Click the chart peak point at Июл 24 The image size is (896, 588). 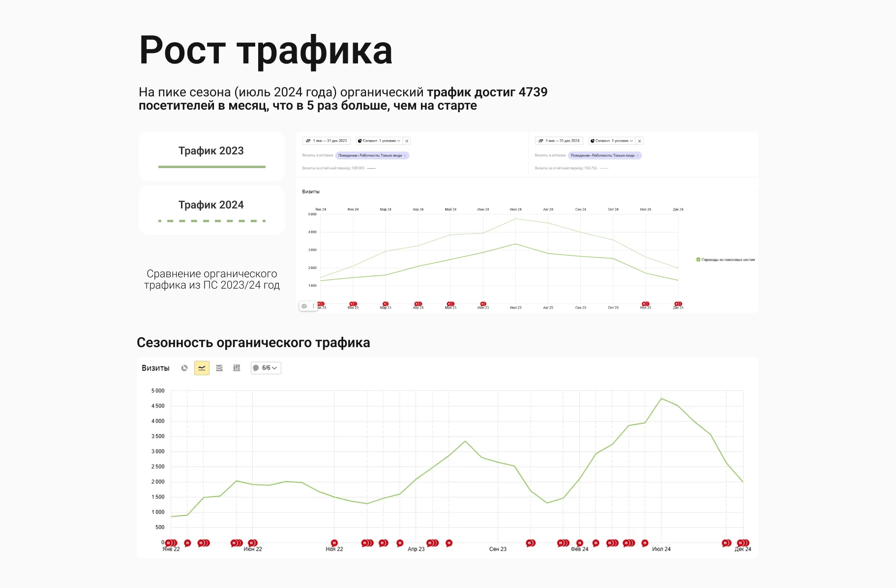tap(661, 398)
